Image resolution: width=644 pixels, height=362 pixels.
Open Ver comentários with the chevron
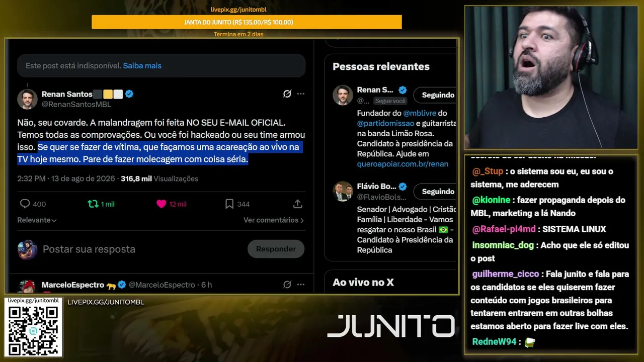pos(274,220)
